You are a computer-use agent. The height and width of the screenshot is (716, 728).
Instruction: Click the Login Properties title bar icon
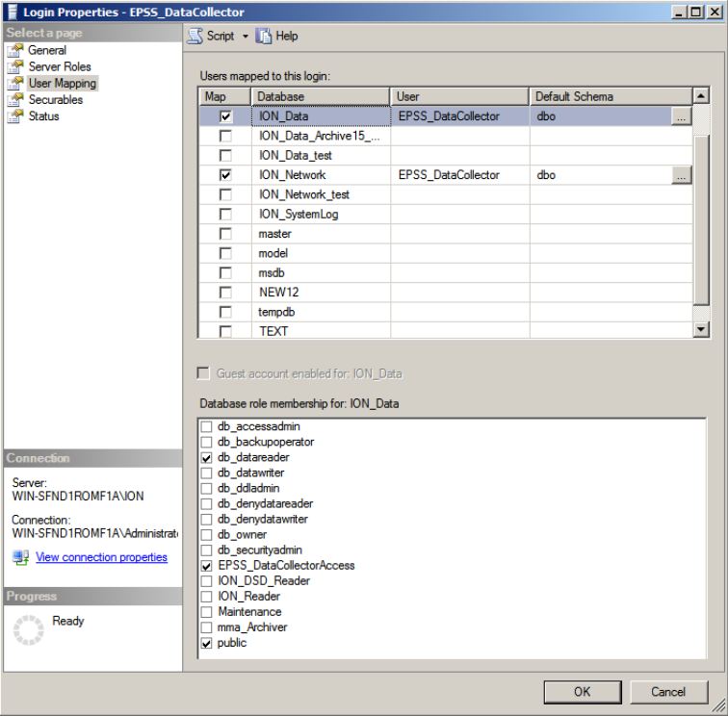(x=11, y=12)
